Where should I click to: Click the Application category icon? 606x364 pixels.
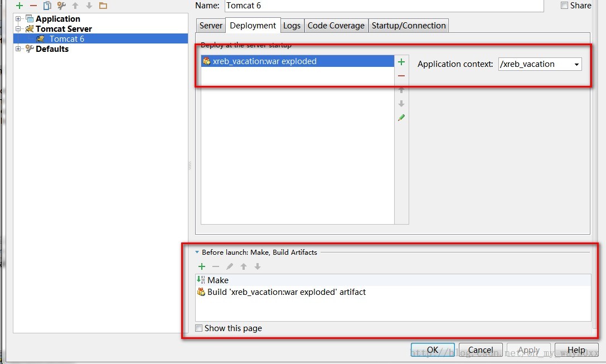click(30, 18)
